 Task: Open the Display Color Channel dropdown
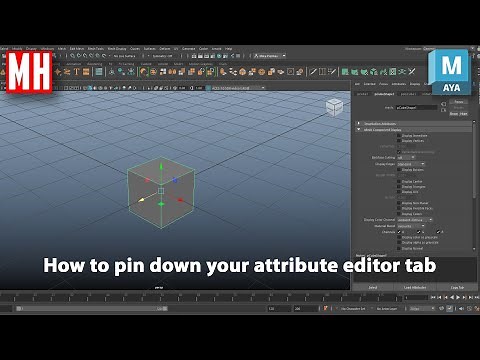pyautogui.click(x=415, y=220)
